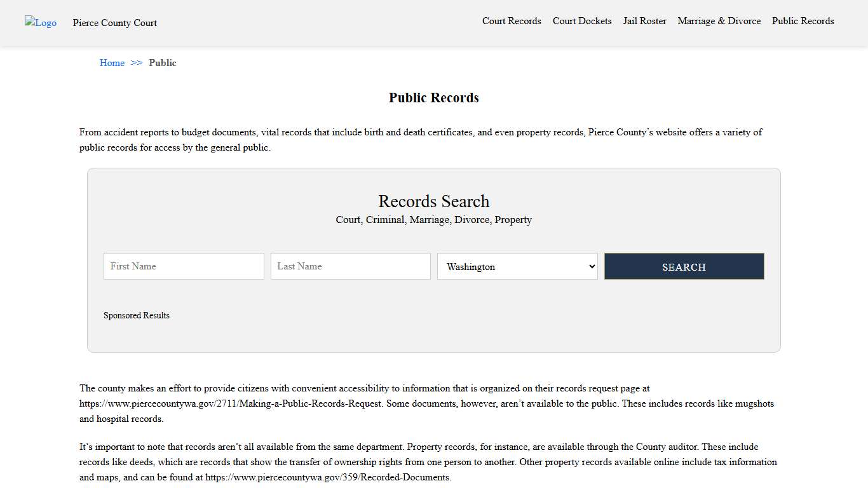Screen dimensions: 868x488
Task: Navigate to Home via breadcrumb
Action: pos(112,63)
